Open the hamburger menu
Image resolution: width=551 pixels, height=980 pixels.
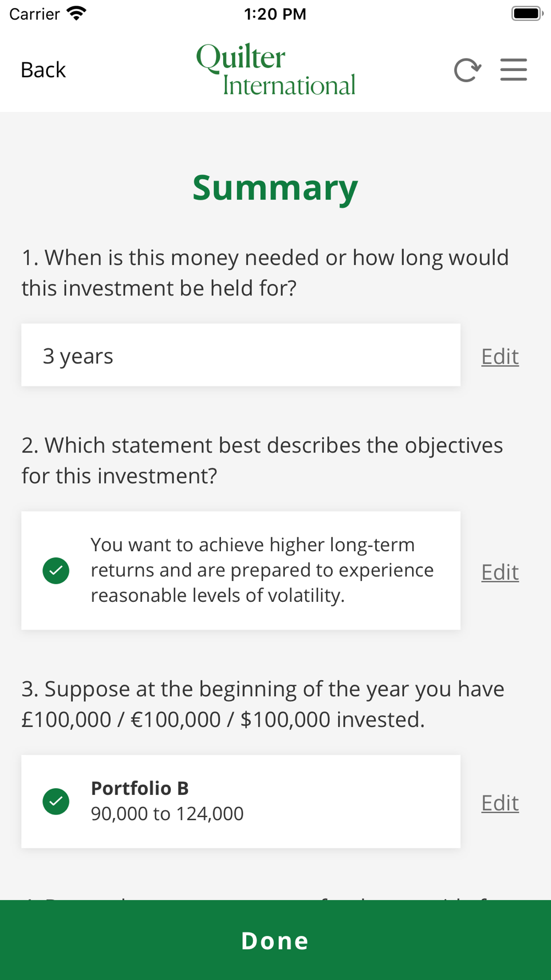click(x=514, y=70)
